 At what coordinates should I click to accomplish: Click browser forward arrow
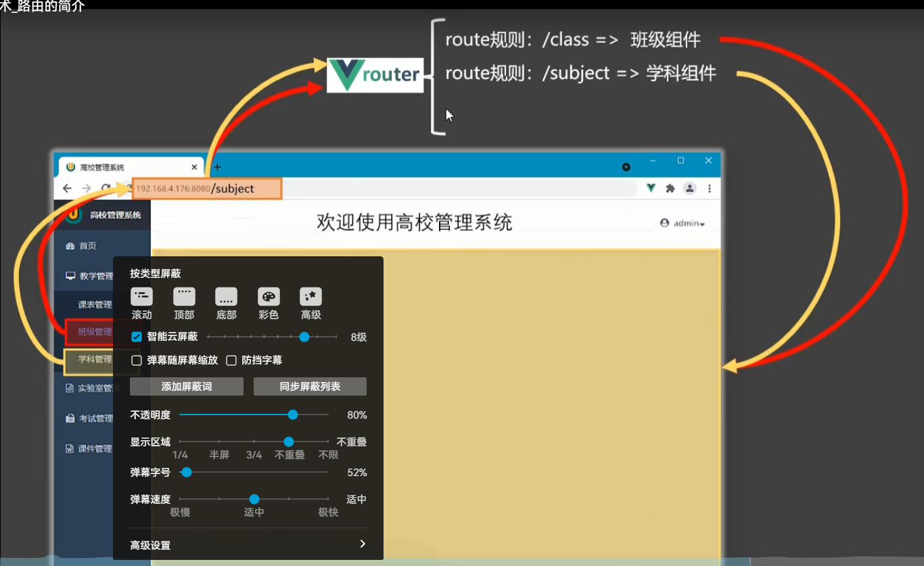86,189
